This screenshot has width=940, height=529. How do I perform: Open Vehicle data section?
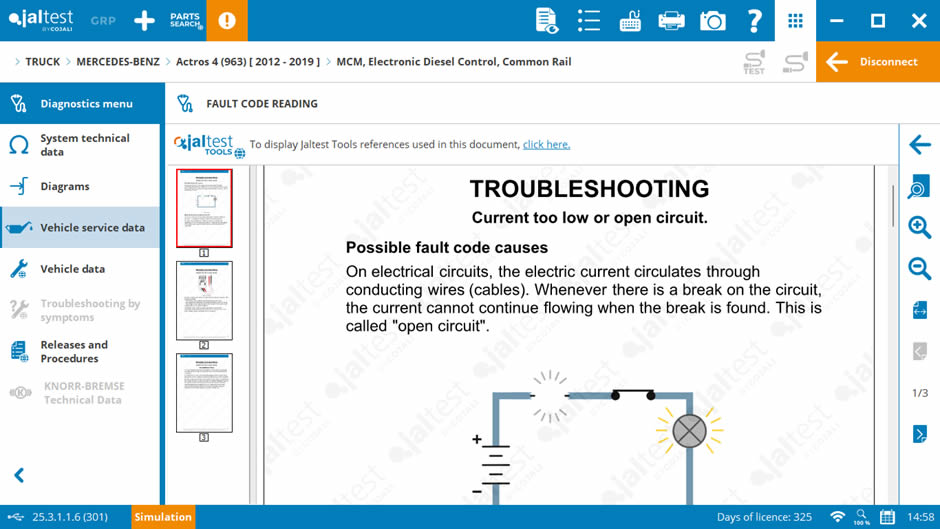pyautogui.click(x=80, y=269)
